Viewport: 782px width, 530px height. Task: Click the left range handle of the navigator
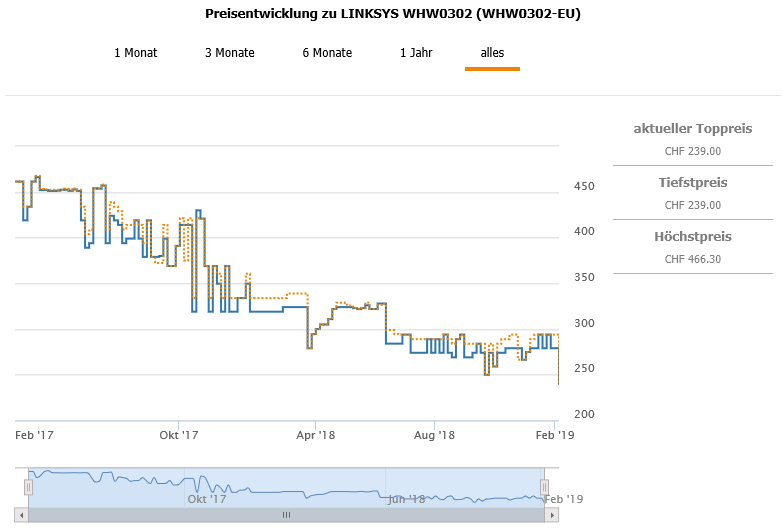tap(29, 487)
